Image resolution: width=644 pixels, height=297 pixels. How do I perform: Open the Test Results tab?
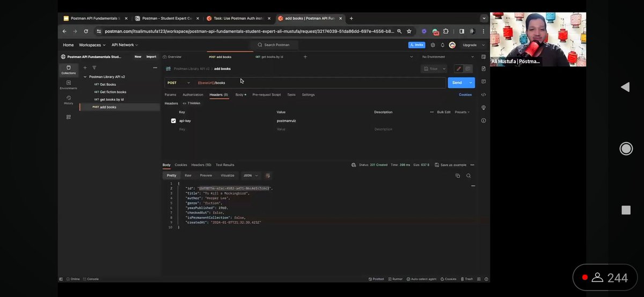[x=225, y=165]
